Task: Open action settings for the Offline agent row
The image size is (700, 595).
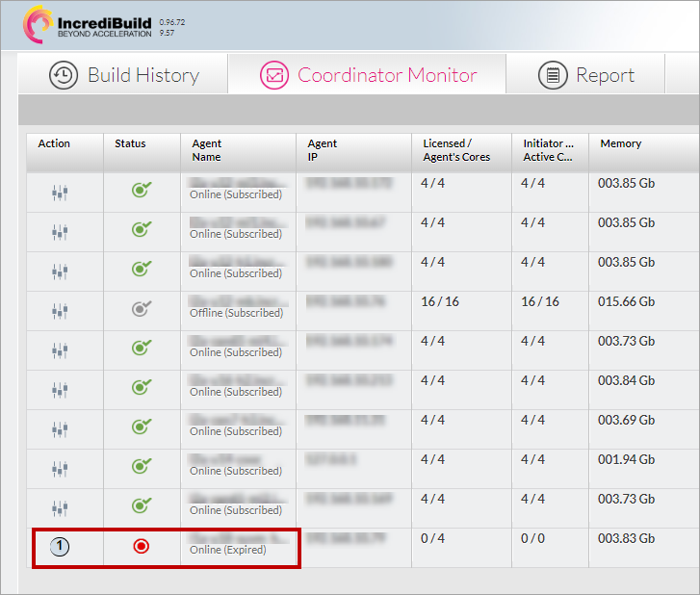Action: [x=60, y=311]
